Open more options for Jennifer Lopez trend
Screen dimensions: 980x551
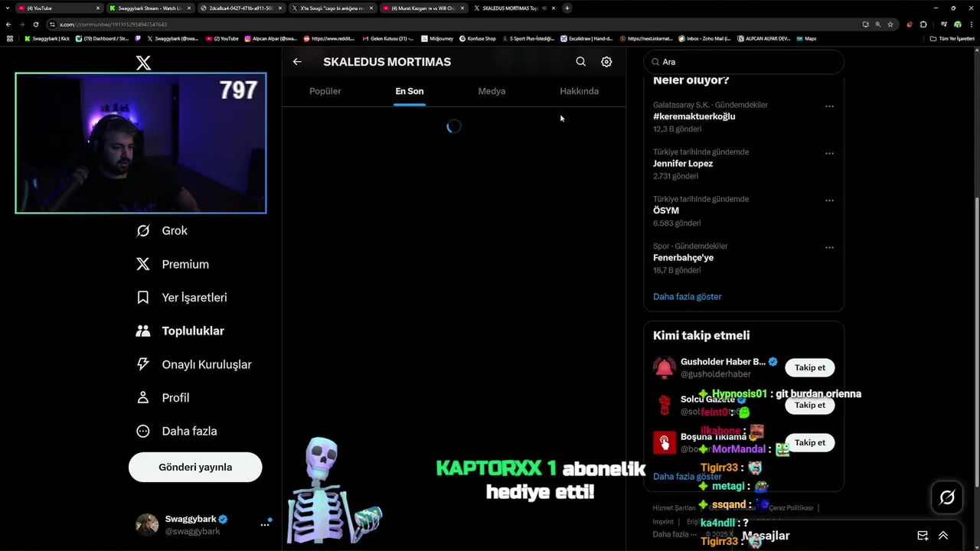click(x=829, y=153)
